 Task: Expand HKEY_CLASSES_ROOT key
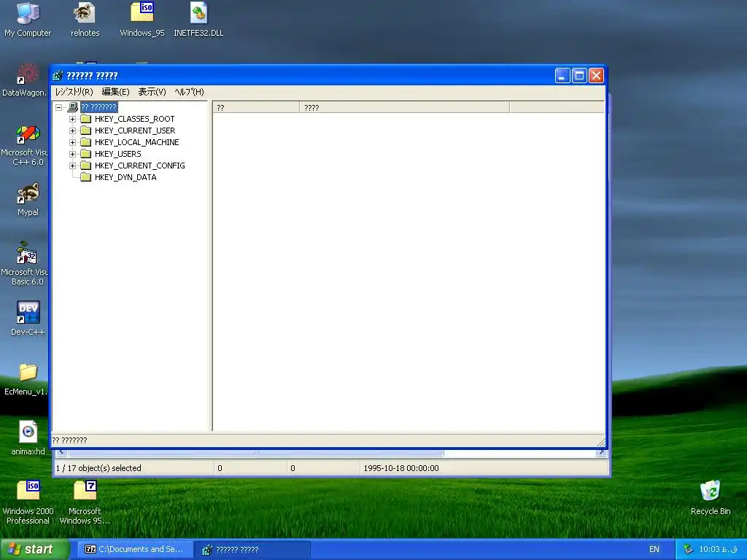(x=72, y=119)
